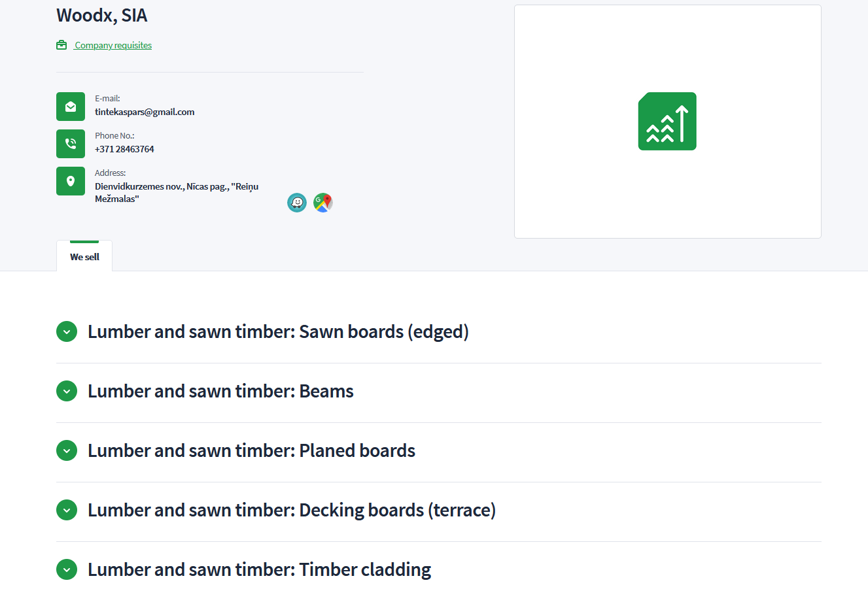
Task: Open address in Waze navigation
Action: click(x=297, y=203)
